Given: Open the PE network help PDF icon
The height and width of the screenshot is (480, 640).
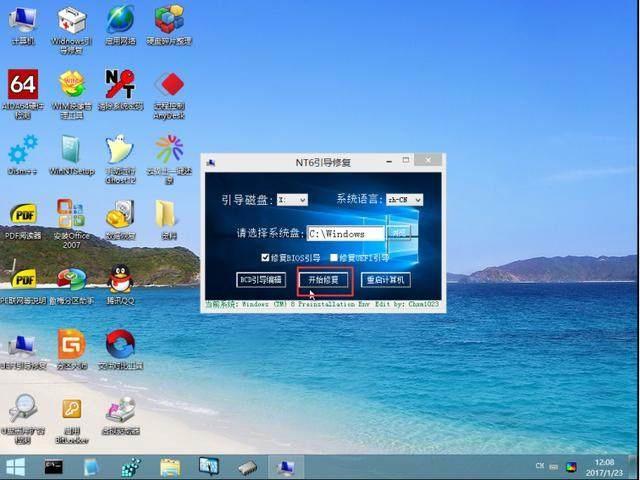Looking at the screenshot, I should pos(23,286).
